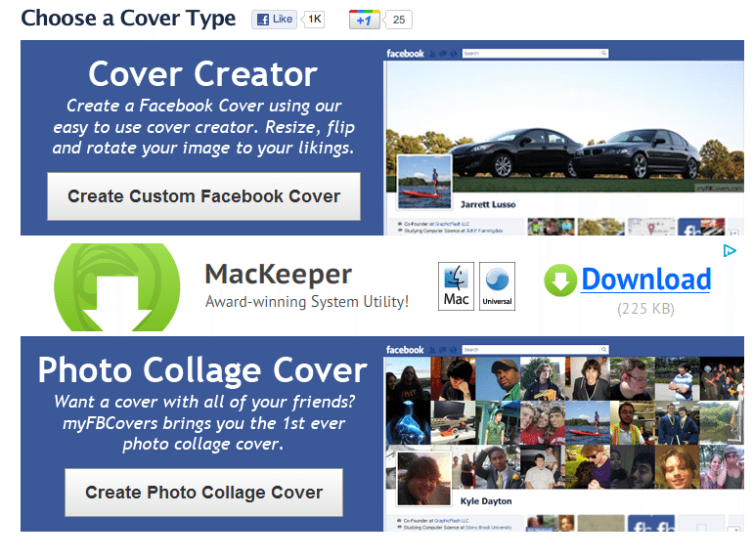The height and width of the screenshot is (560, 753).
Task: Click the Photo Collage description paragraph
Action: (203, 423)
